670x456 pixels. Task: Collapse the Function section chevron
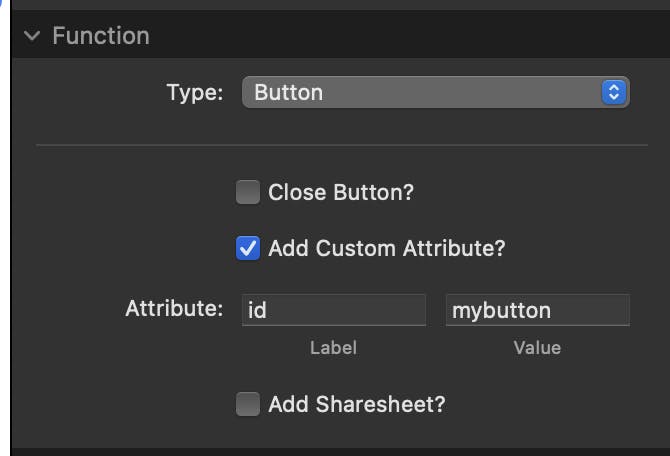(33, 36)
